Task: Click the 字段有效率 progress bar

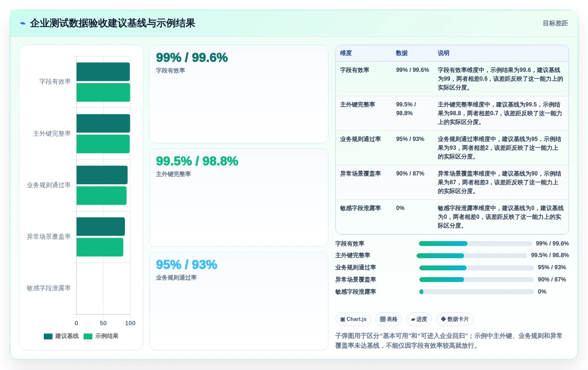Action: [x=475, y=244]
